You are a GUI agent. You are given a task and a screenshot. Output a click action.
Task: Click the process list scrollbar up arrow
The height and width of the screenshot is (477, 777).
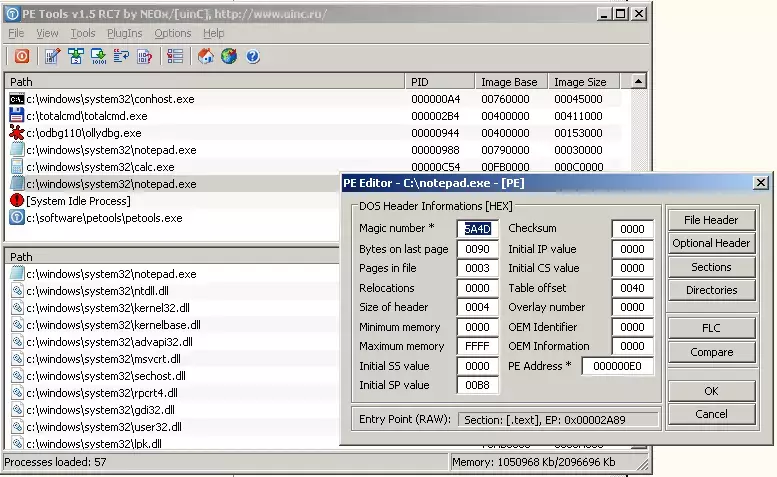coord(639,81)
